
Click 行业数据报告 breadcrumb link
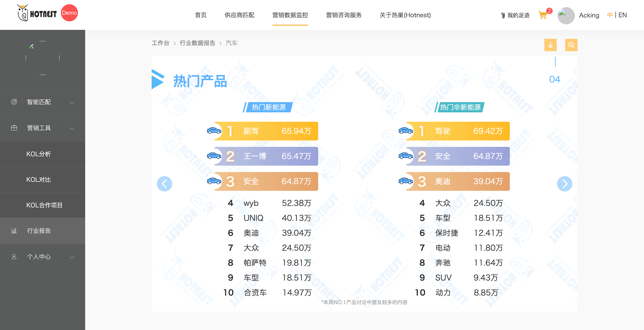197,43
